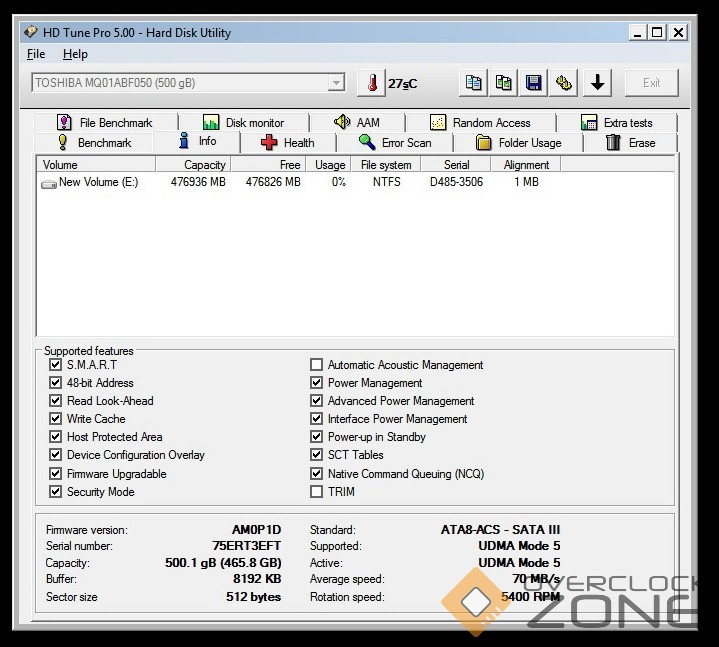Open the Health tab
Image resolution: width=719 pixels, height=647 pixels.
tap(288, 143)
